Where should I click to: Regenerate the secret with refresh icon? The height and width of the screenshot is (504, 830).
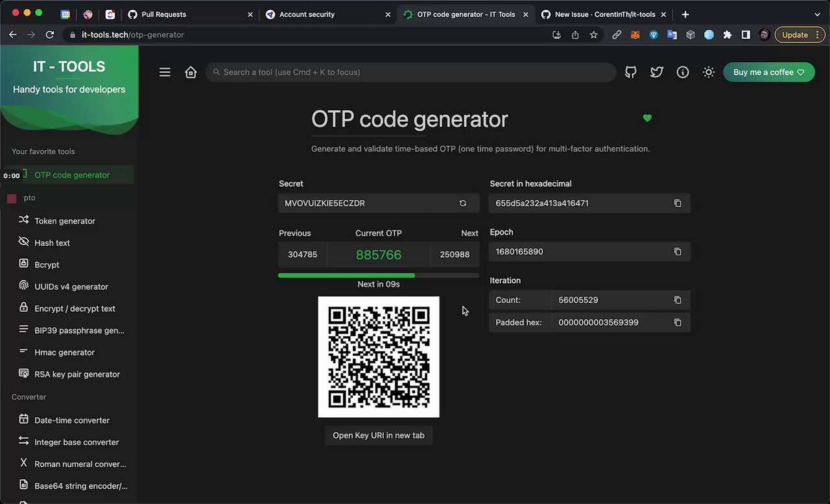click(x=463, y=203)
